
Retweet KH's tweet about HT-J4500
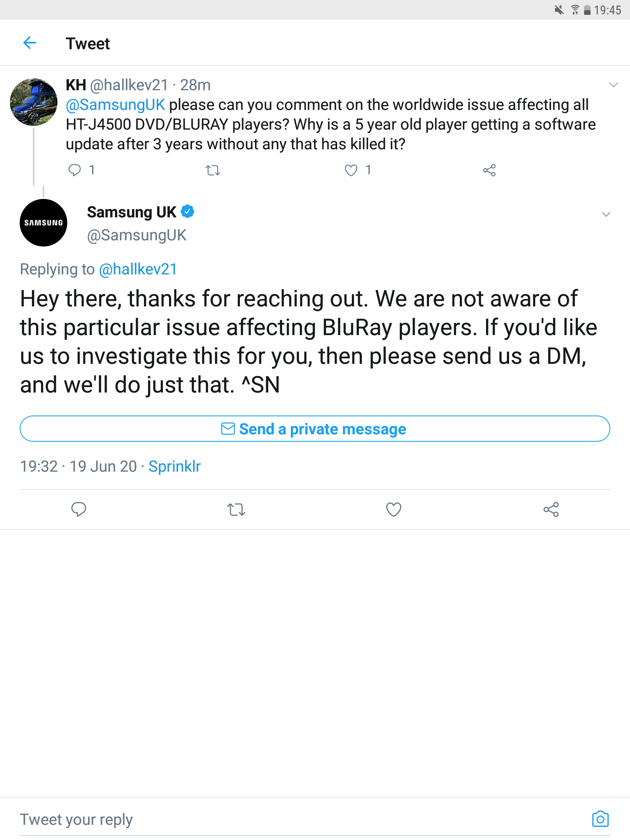213,170
